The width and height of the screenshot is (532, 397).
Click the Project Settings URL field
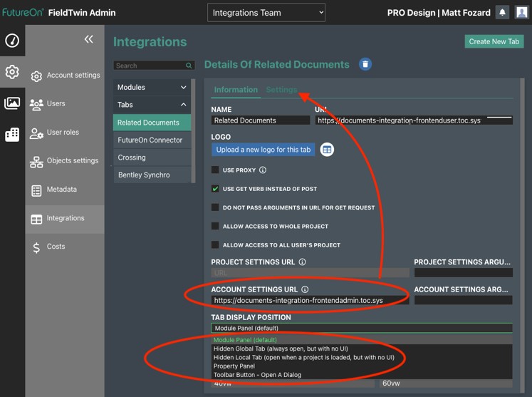(x=310, y=273)
